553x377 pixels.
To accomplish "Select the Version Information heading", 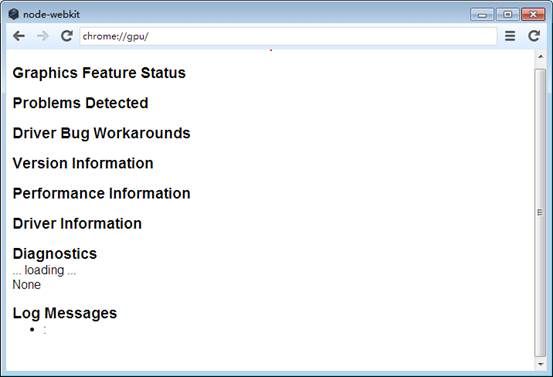I will pos(83,163).
